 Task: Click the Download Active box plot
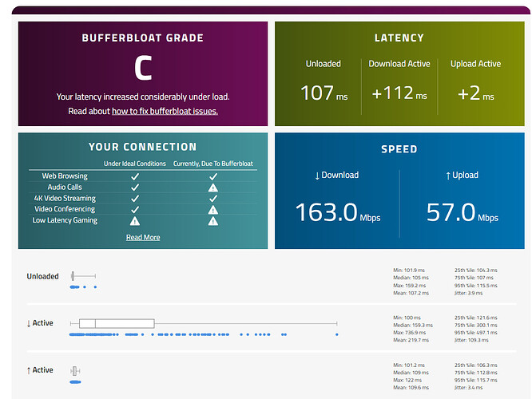204,323
